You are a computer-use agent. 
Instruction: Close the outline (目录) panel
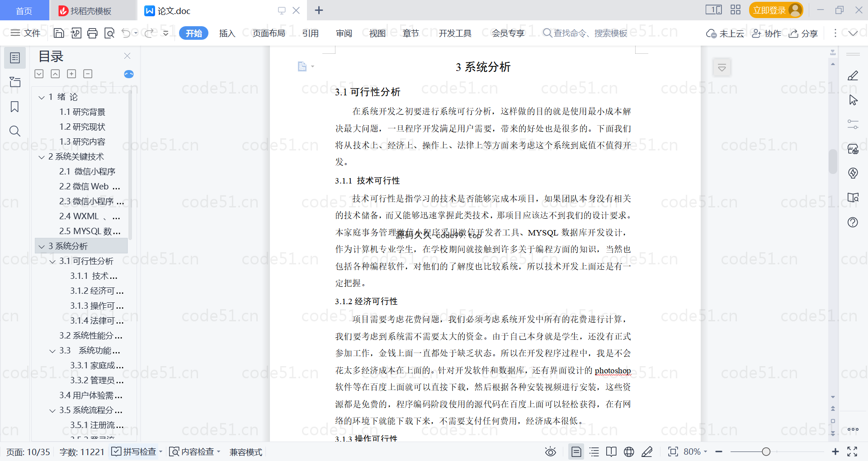127,56
